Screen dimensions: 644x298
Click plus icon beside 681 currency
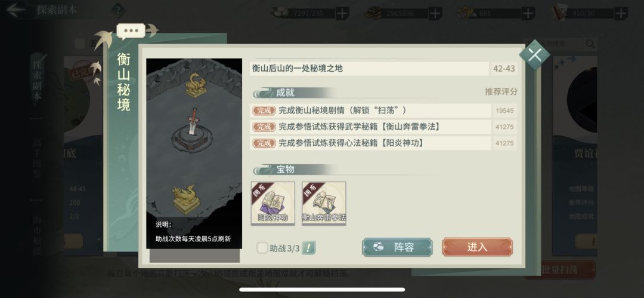click(x=528, y=13)
